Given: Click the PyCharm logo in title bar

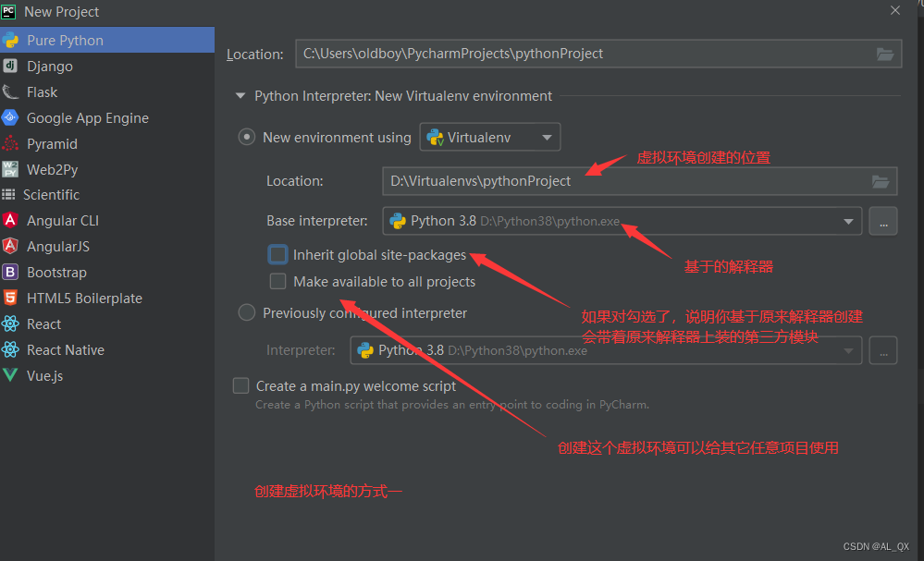Looking at the screenshot, I should click(9, 11).
